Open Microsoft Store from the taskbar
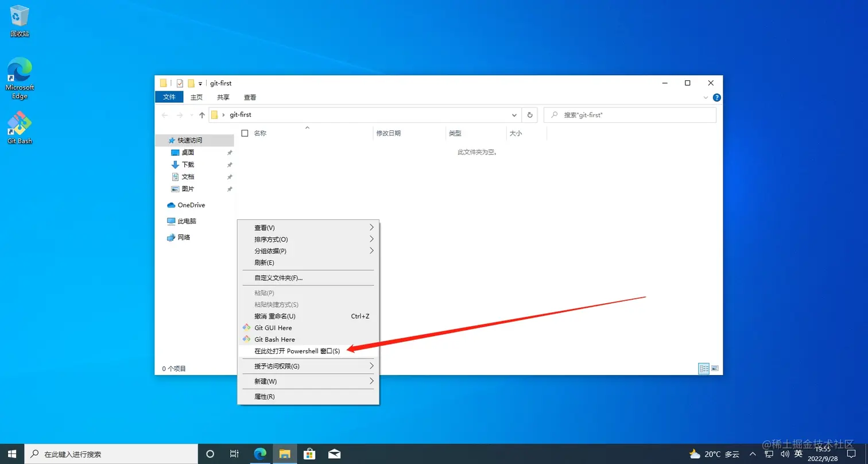 309,454
